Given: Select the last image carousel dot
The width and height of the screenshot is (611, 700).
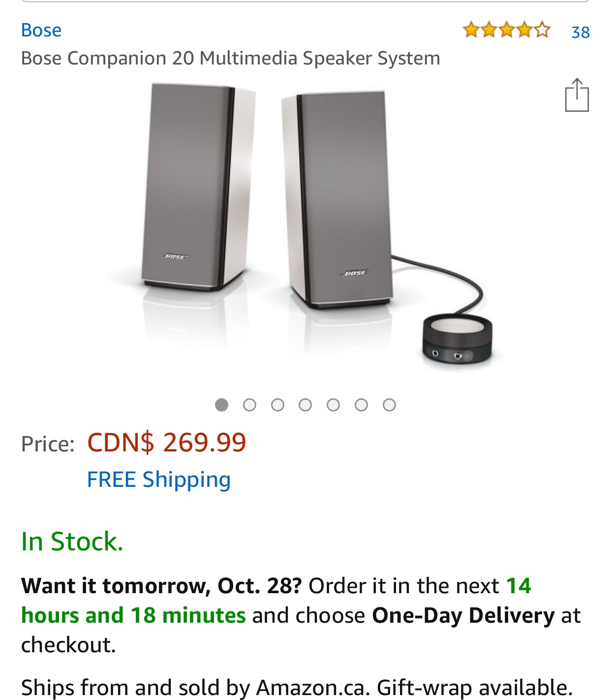Looking at the screenshot, I should point(389,405).
